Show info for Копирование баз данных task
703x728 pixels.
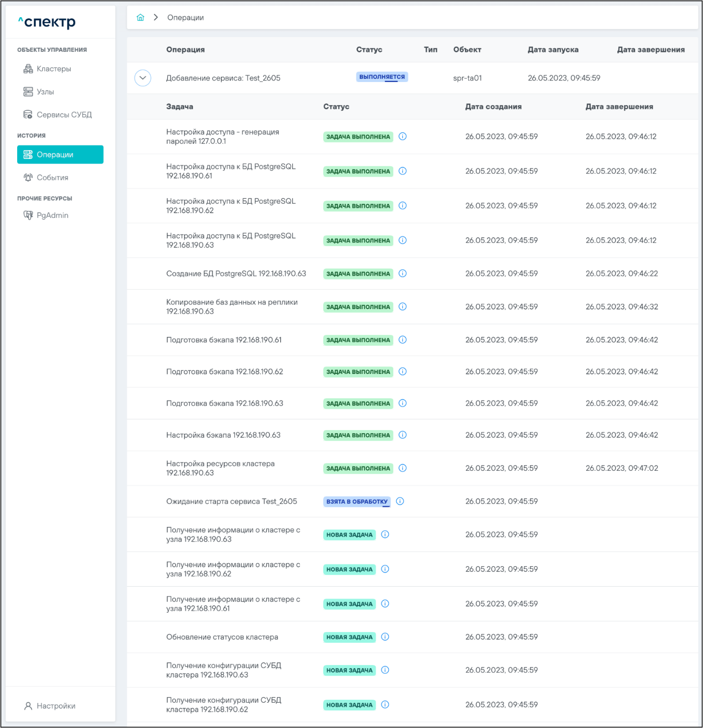[x=402, y=307]
